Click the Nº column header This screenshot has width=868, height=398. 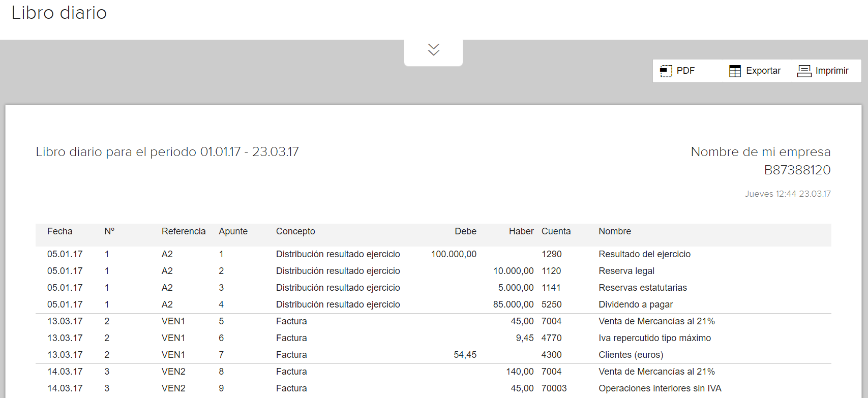109,231
